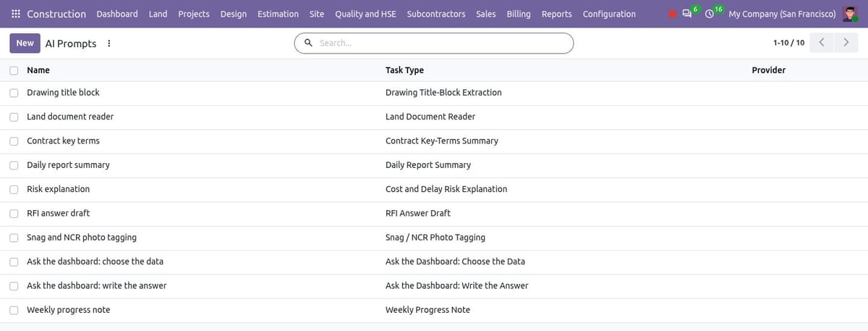Open the Sales menu
Screen dimensions: 868x331
tap(486, 14)
